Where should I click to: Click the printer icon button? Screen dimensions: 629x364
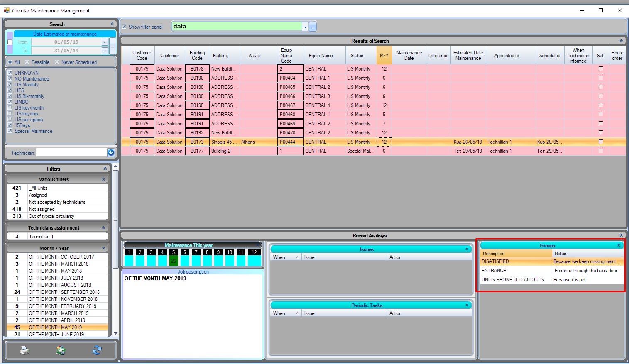click(x=25, y=351)
